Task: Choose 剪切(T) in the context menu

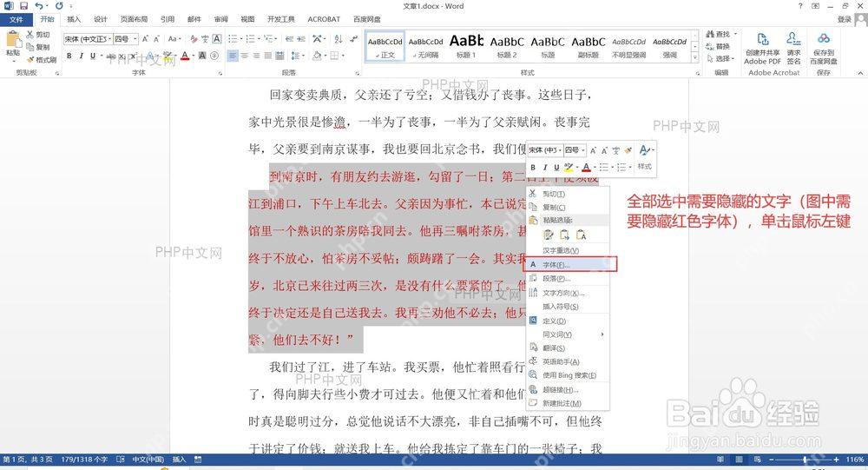Action: click(x=568, y=194)
